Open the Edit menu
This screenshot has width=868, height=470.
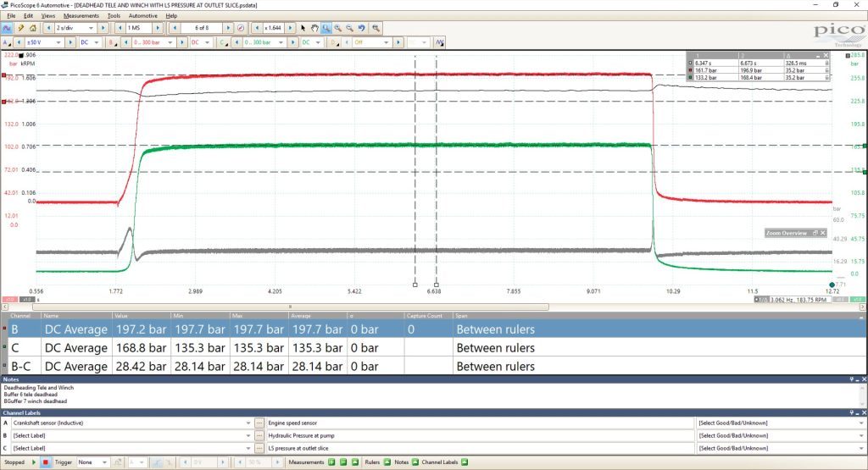pos(28,16)
